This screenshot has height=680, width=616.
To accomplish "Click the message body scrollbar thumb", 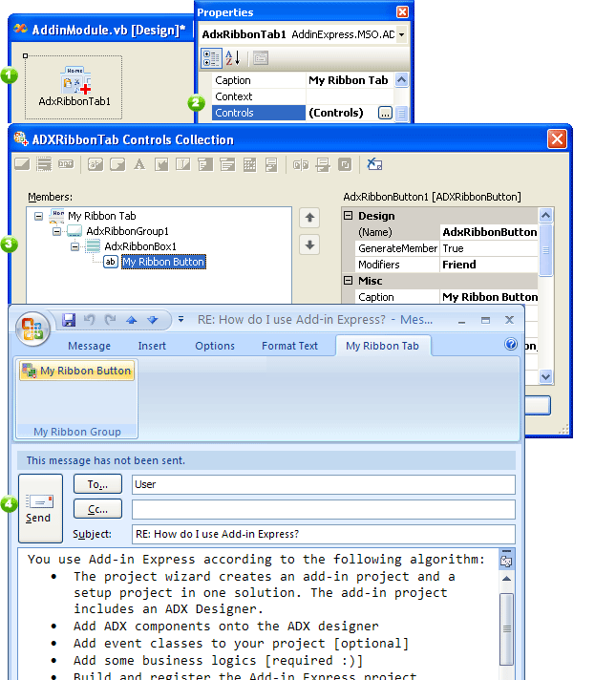I will (506, 628).
